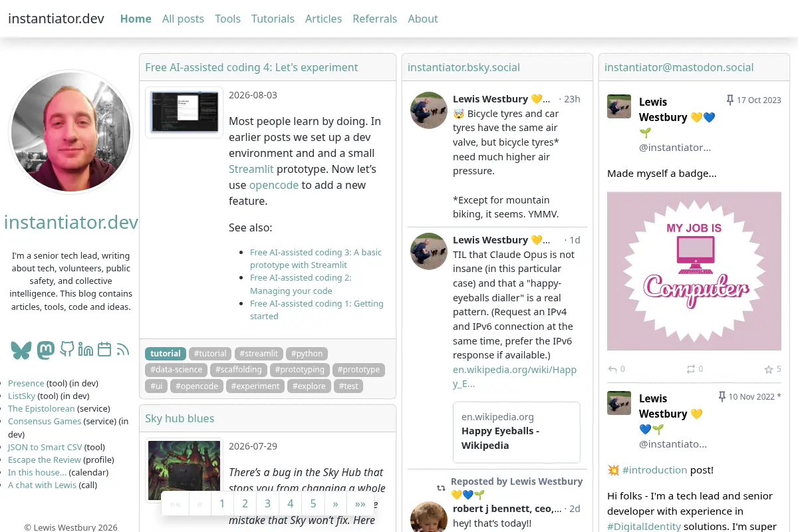Open the Sky hub blues post title

pos(180,418)
